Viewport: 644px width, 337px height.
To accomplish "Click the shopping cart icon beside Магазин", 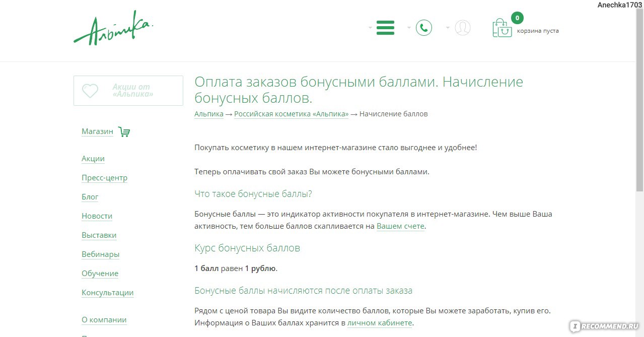I will (x=124, y=132).
